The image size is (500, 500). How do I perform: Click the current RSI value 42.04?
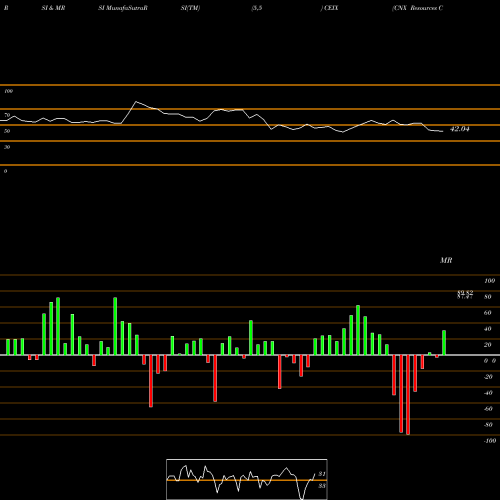click(x=460, y=129)
